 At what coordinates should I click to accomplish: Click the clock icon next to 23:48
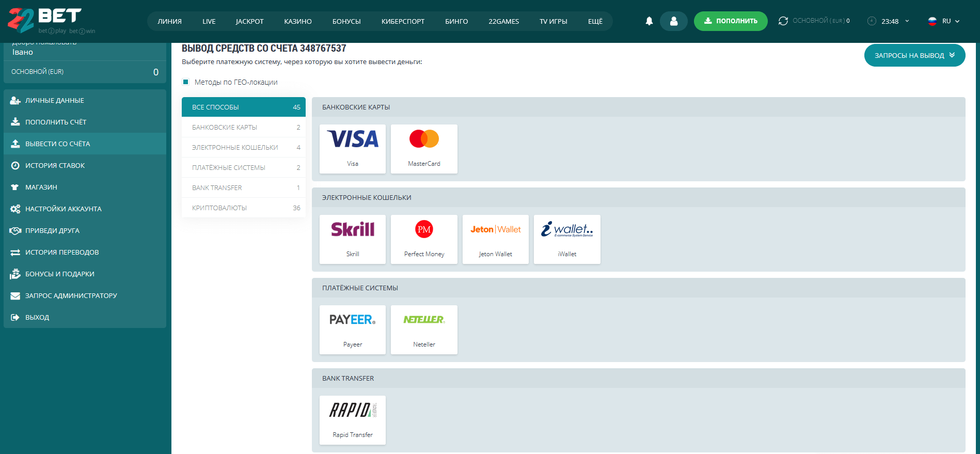click(x=872, y=21)
